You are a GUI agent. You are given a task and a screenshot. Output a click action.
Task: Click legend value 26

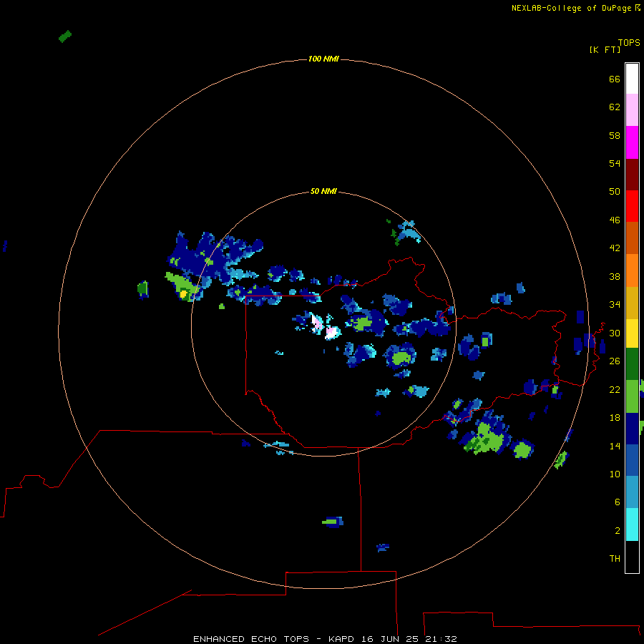[x=615, y=361]
